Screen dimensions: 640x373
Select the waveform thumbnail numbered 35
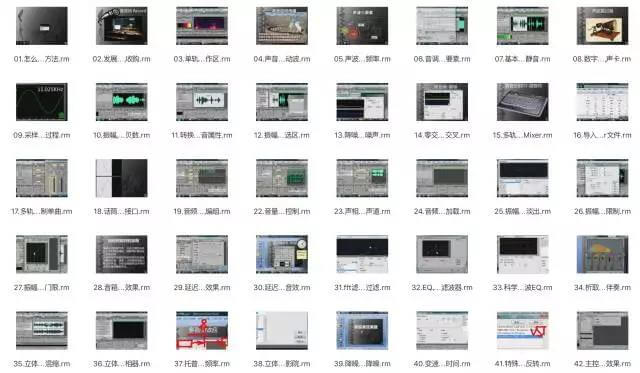[42, 331]
